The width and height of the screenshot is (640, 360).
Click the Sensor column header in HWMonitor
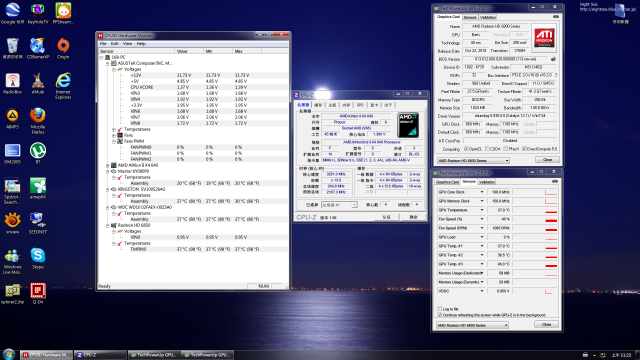[x=136, y=51]
